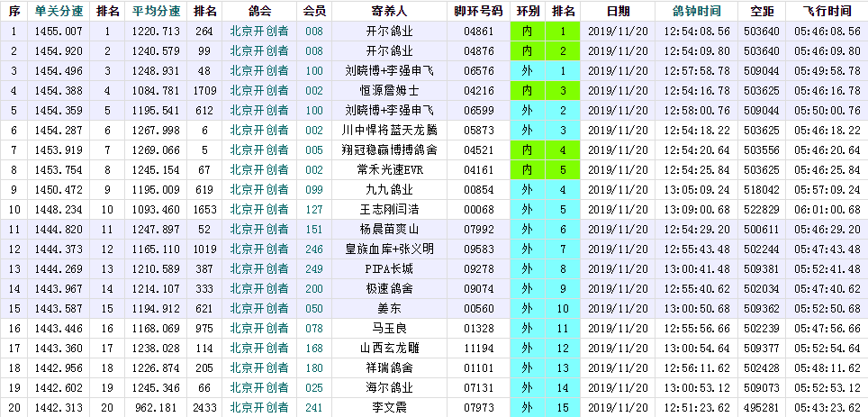Screen dimensions: 868x417
Task: Click the 鸽会 column header
Action: (259, 11)
